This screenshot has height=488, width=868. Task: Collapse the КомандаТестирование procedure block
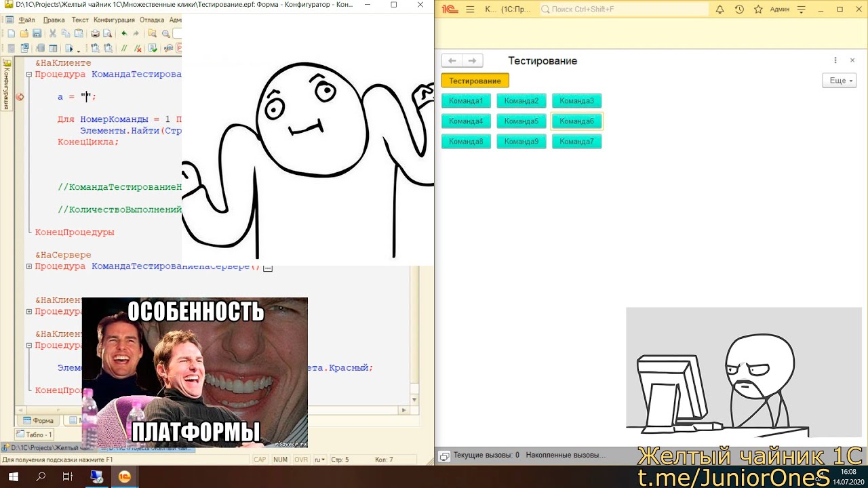(29, 75)
